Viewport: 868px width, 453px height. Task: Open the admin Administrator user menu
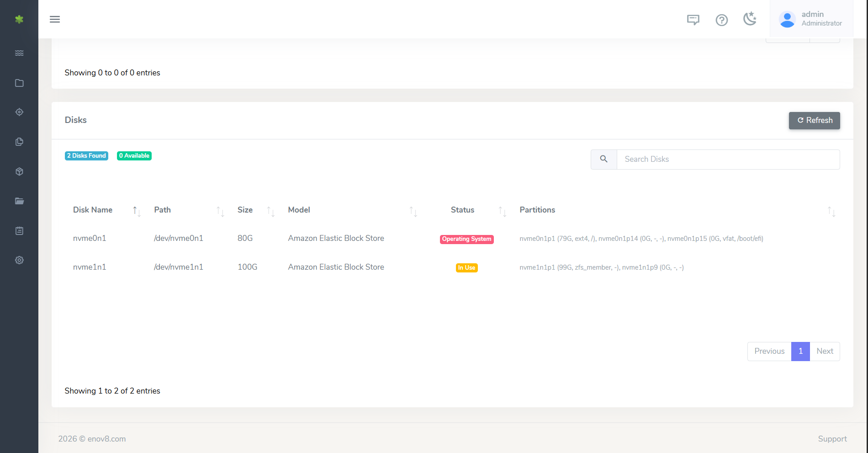point(811,19)
